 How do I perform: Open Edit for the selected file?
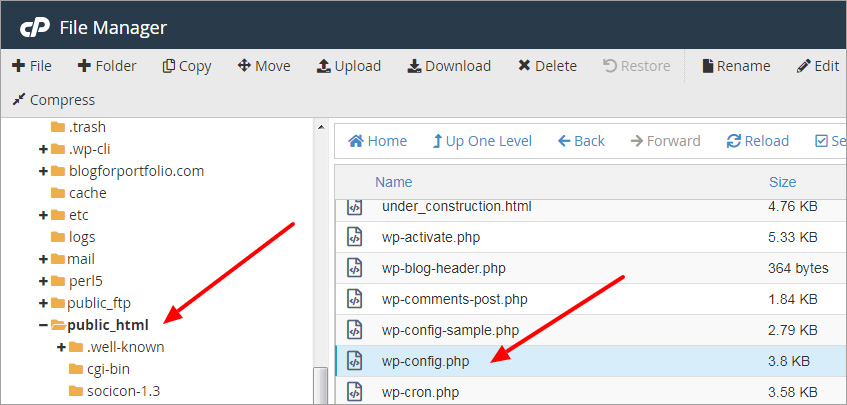[x=817, y=66]
